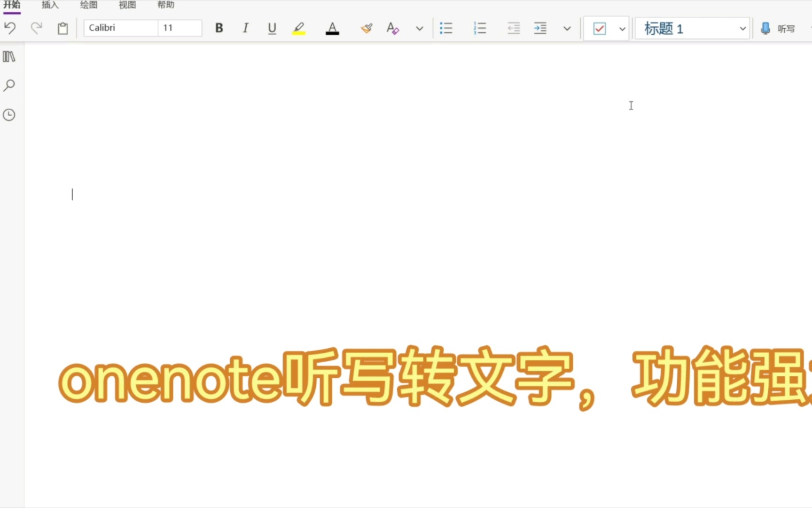Open the 插入 Insert tab
This screenshot has height=508, width=812.
pyautogui.click(x=50, y=5)
